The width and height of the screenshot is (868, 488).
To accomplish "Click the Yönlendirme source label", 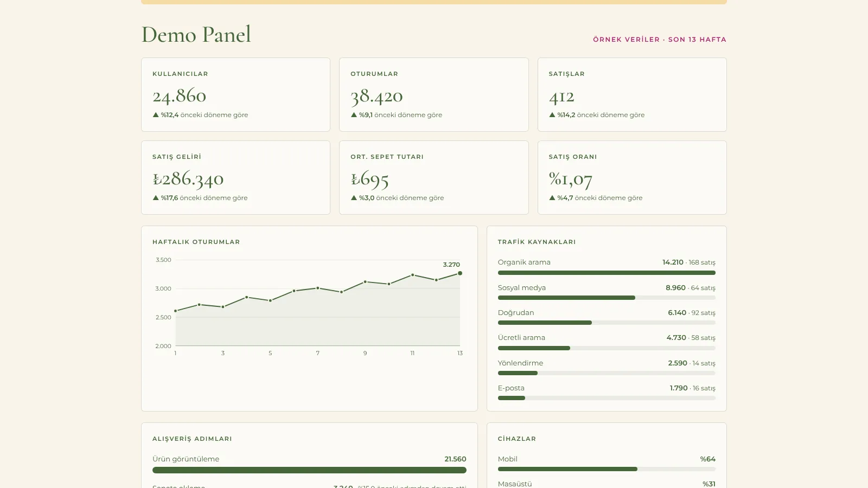I will [x=520, y=363].
